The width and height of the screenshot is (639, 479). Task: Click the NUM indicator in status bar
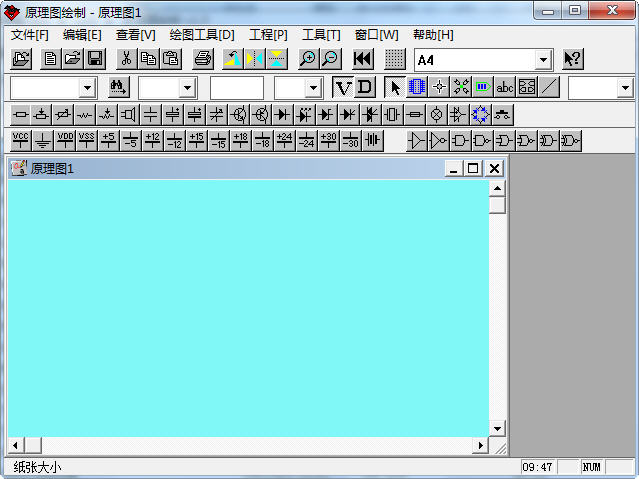pyautogui.click(x=592, y=467)
